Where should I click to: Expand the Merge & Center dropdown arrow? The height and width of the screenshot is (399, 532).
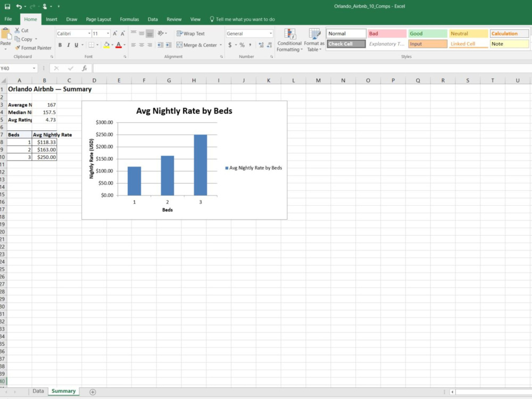coord(221,45)
